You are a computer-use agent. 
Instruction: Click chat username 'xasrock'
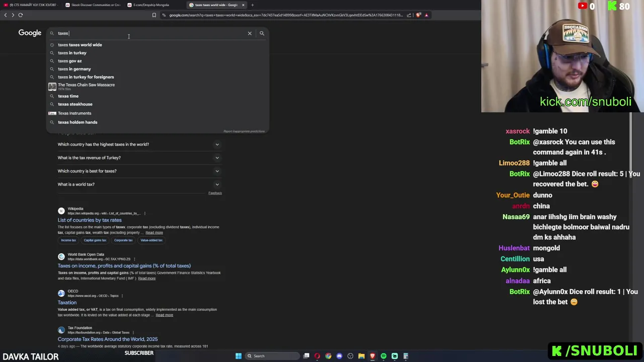tap(518, 131)
